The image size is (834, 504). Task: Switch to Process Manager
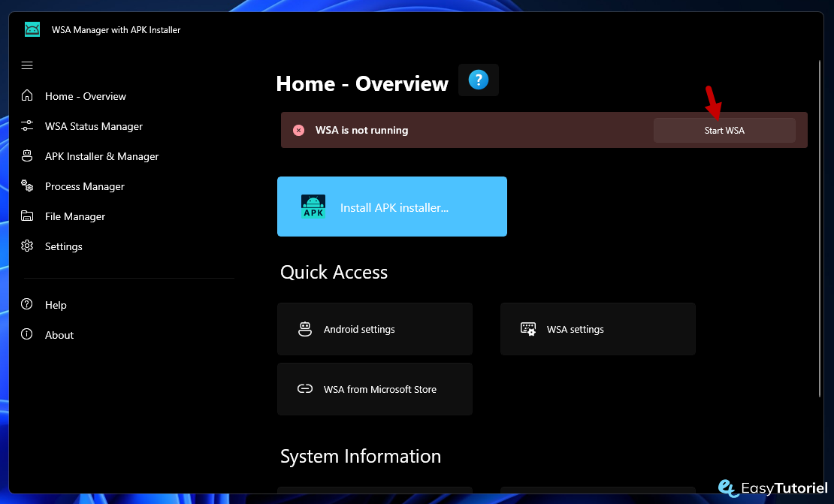[x=85, y=186]
